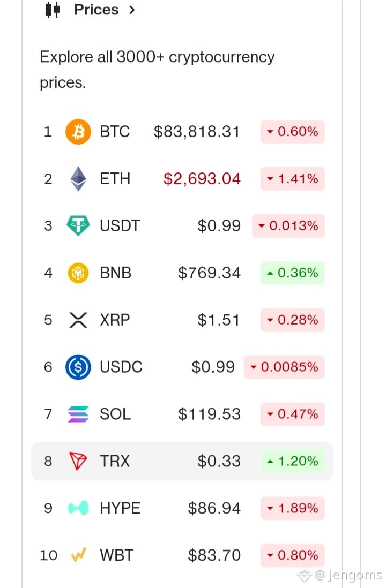Click the WBT logo icon
Viewport: 386px width, 588px height.
(78, 555)
